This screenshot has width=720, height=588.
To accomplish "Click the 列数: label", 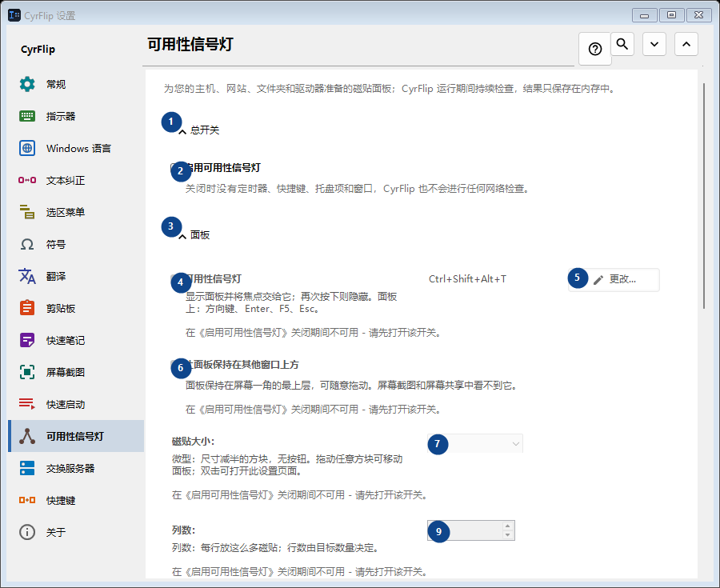I will (x=184, y=530).
